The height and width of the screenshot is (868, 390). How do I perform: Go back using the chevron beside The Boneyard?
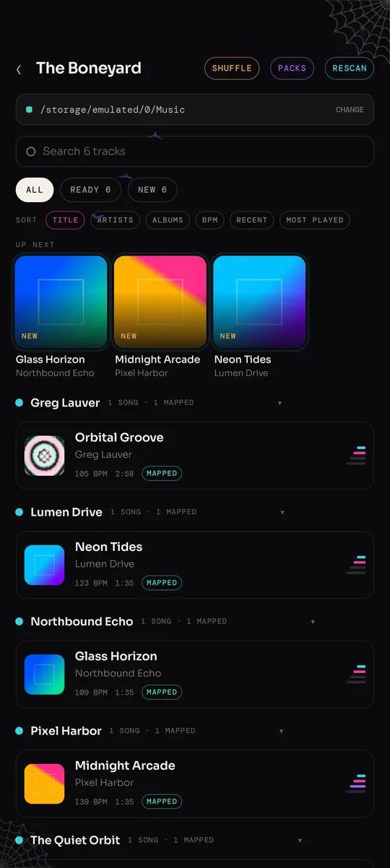coord(19,69)
